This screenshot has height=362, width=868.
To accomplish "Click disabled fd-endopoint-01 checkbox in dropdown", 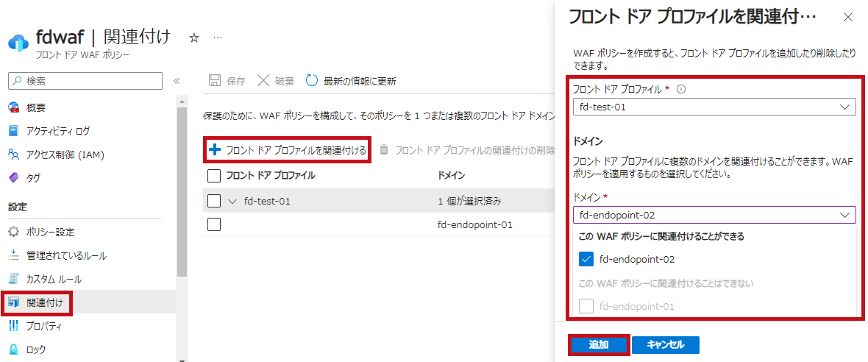I will 586,305.
